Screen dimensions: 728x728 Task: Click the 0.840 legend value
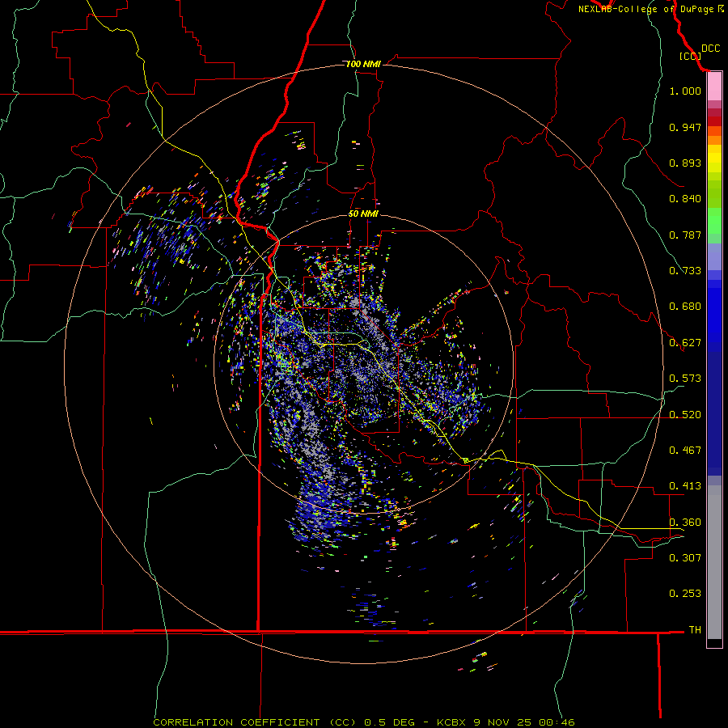tap(685, 199)
